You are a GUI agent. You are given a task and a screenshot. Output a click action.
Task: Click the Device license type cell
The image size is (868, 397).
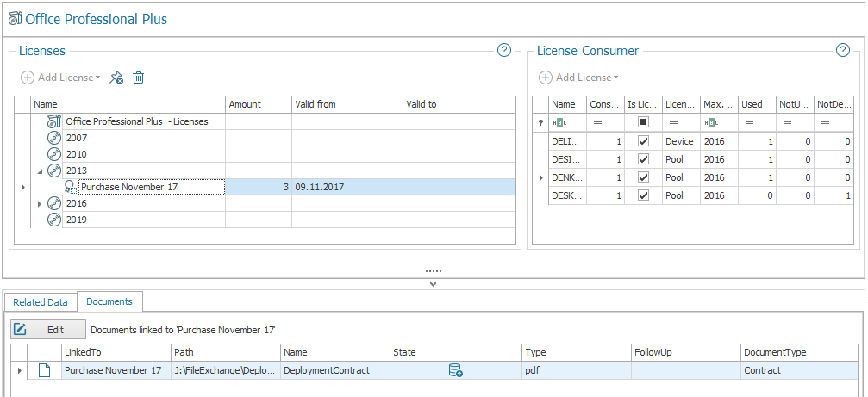click(x=681, y=141)
